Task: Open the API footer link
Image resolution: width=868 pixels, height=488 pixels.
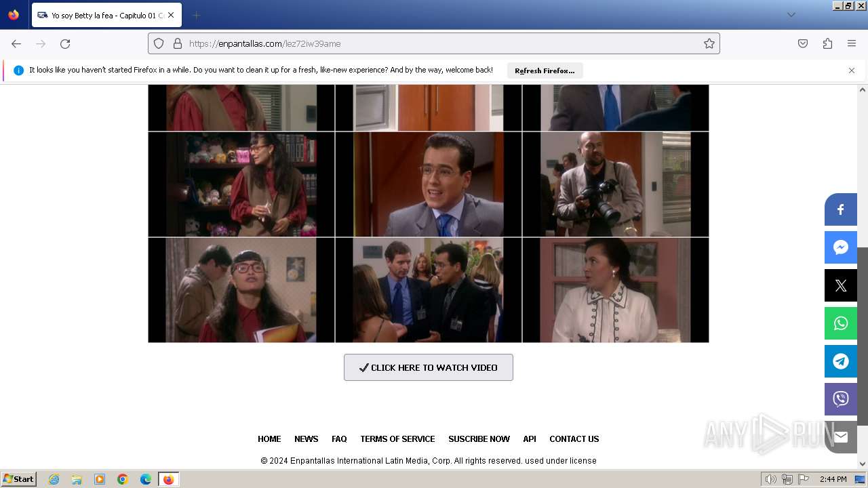Action: point(530,439)
